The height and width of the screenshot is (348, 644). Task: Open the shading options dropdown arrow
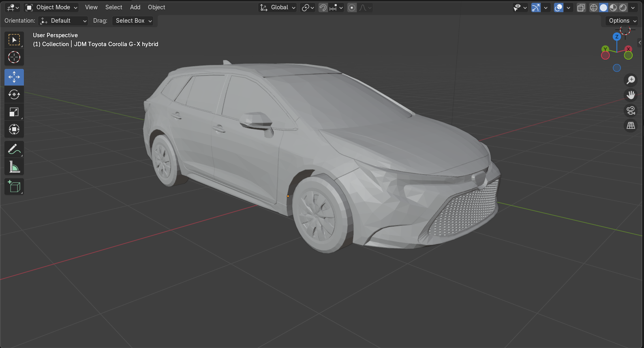tap(633, 7)
